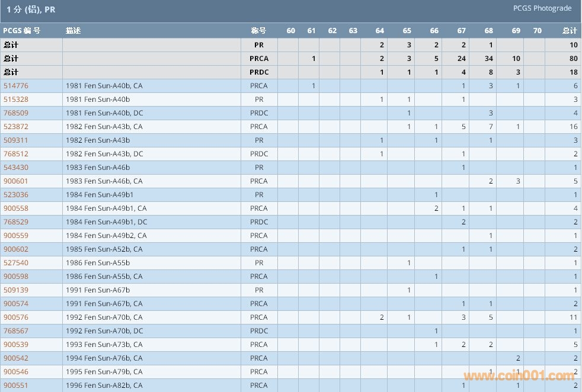The width and height of the screenshot is (582, 392).
Task: Click PCGS number 515328
Action: click(16, 99)
